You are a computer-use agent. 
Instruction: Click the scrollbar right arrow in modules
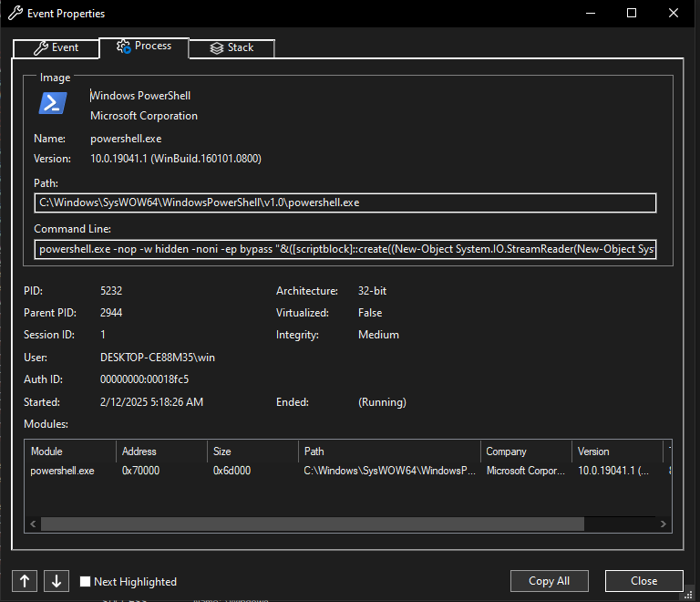point(664,524)
